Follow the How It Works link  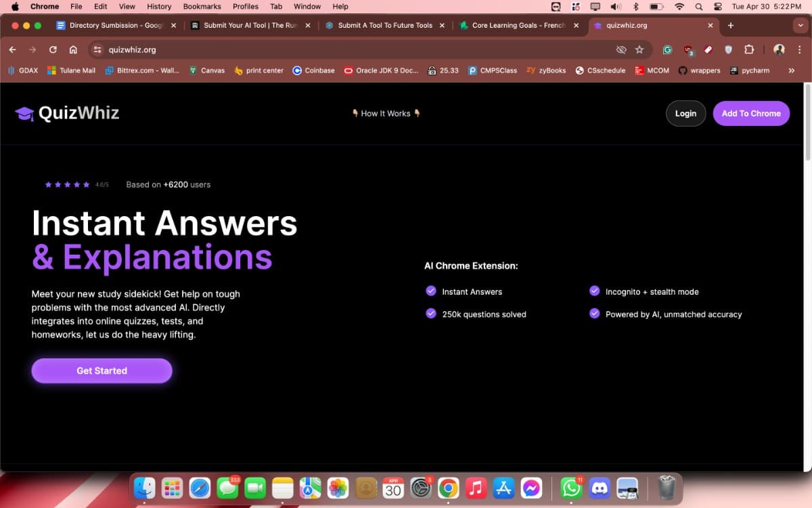[x=386, y=114]
